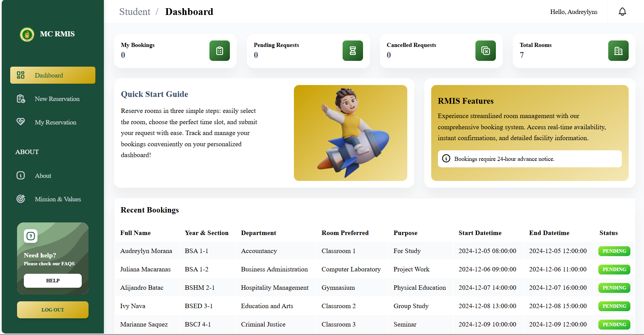The image size is (644, 335).
Task: Open the About page
Action: point(53,175)
